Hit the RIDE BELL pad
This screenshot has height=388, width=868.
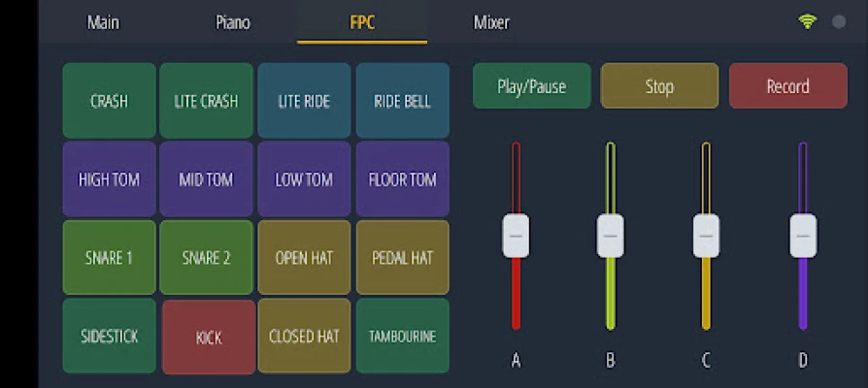(x=402, y=101)
